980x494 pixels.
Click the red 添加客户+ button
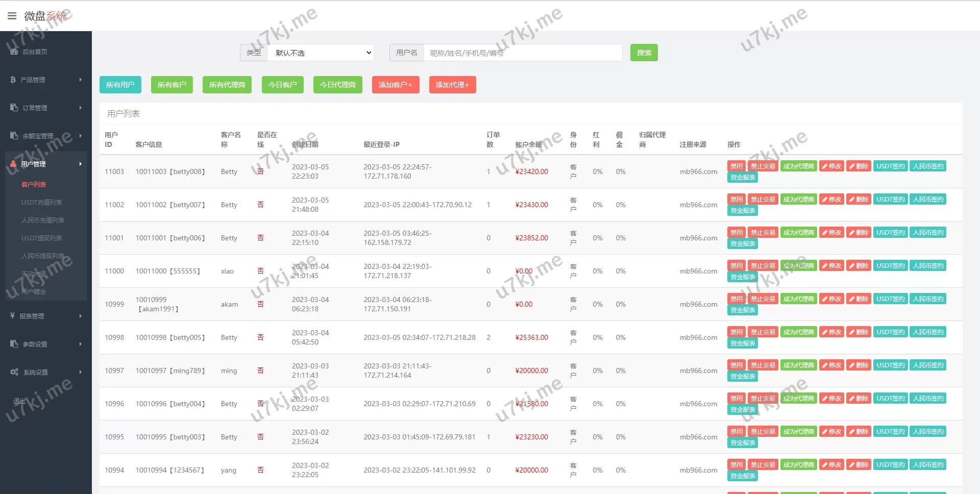click(396, 85)
